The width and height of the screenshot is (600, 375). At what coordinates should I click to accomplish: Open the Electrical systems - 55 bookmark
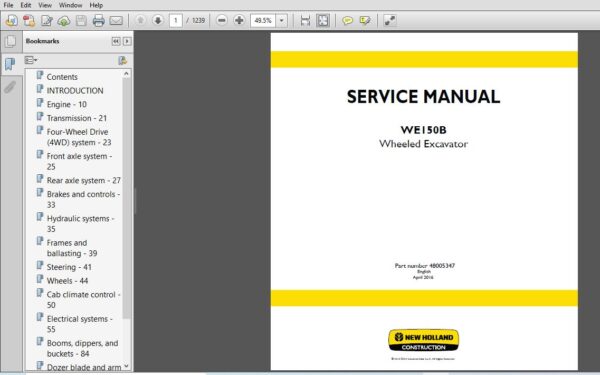(80, 324)
